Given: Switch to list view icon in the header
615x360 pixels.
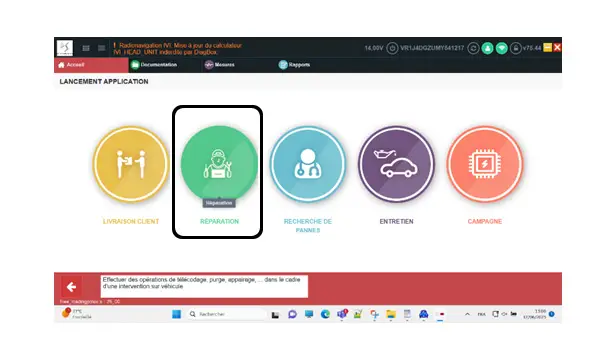Looking at the screenshot, I should [101, 48].
